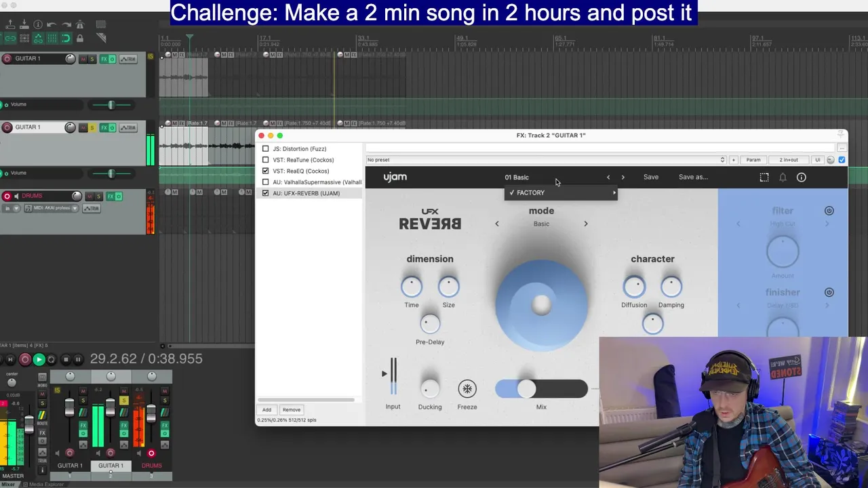Click the Freeze snowflake icon in UFX Reverb
The image size is (868, 488).
click(x=467, y=388)
